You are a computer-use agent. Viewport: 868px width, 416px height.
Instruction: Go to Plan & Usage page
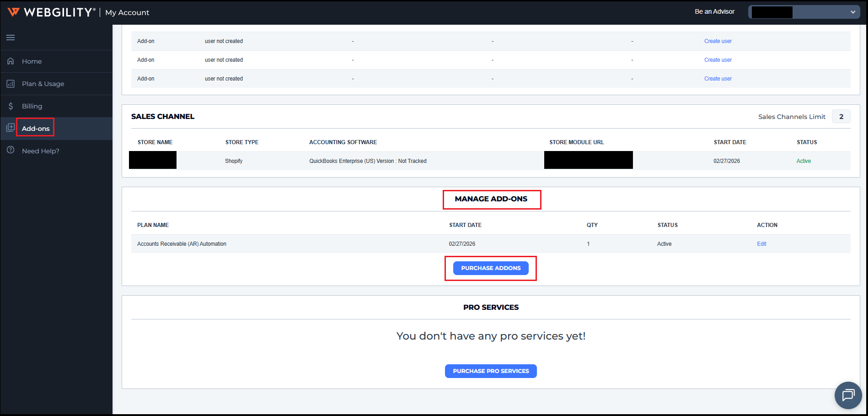coord(43,84)
